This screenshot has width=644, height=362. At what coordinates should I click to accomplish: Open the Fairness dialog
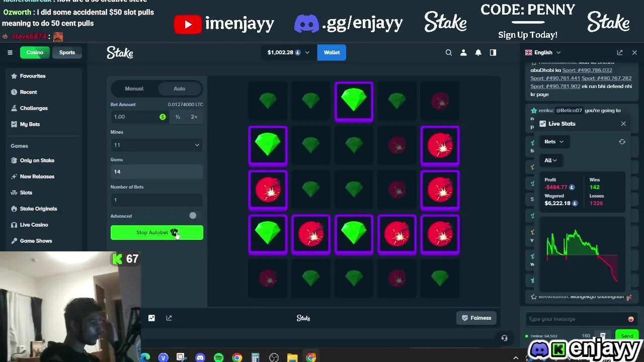476,318
